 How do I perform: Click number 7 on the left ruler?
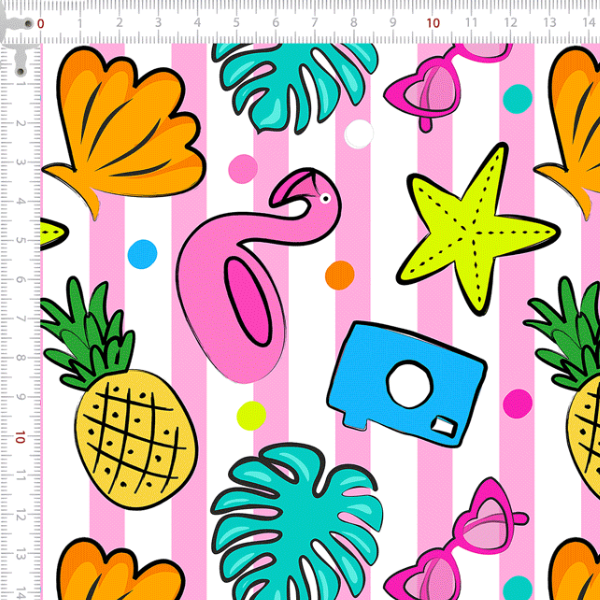point(20,319)
